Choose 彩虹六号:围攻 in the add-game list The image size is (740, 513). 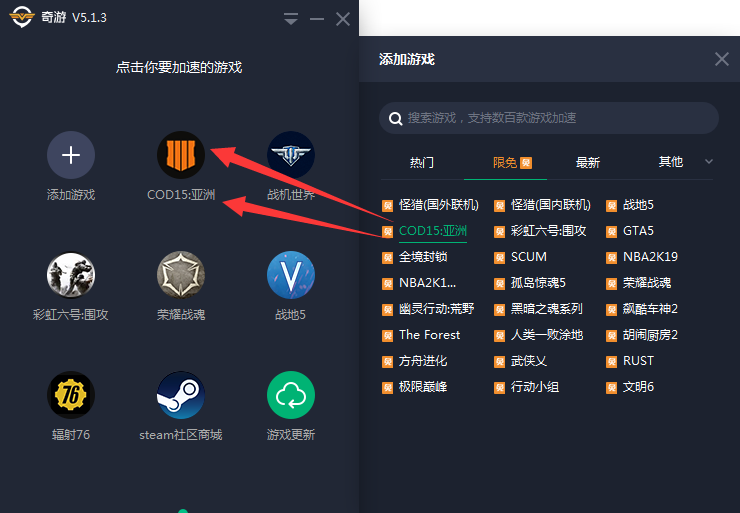click(548, 231)
